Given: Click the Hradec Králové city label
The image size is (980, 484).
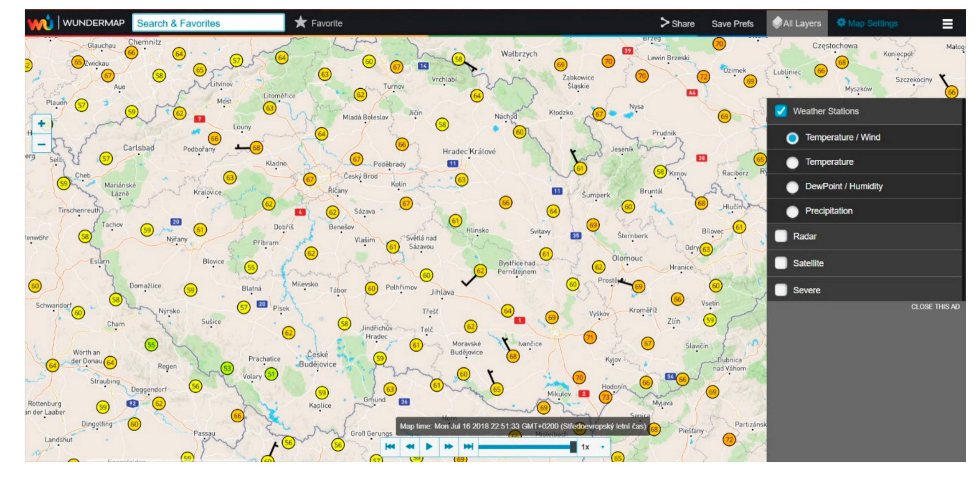Looking at the screenshot, I should point(469,151).
